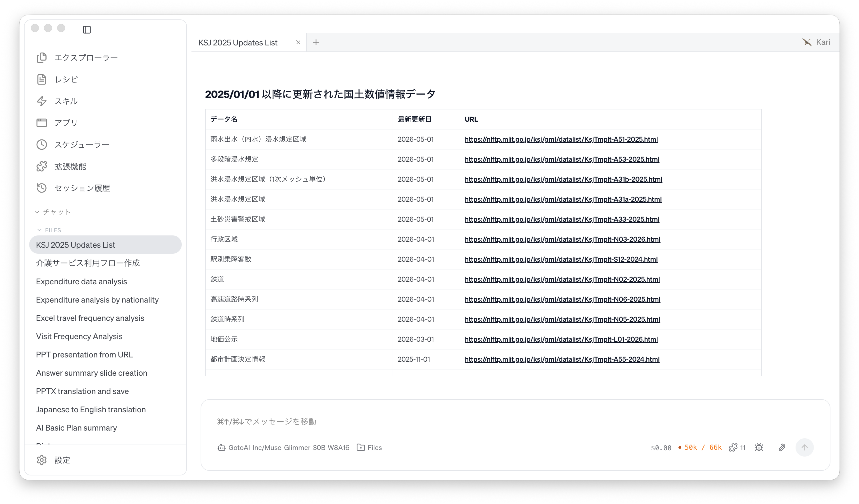Open エクスプローラー in the sidebar
Screen dimensions: 859x504
pos(77,58)
